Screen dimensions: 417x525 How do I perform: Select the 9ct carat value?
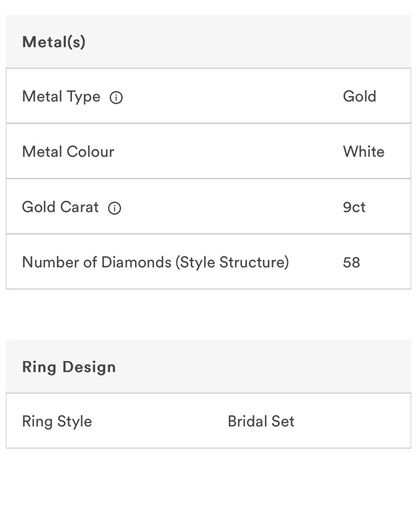(x=354, y=207)
